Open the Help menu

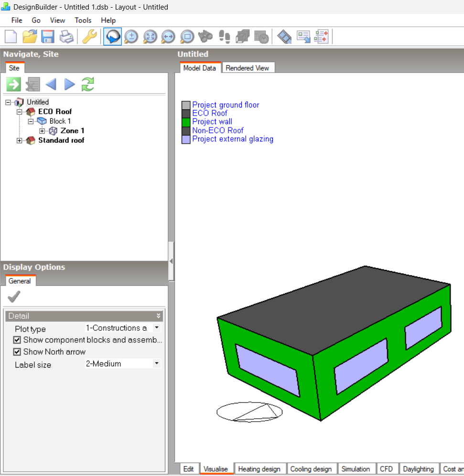[108, 21]
